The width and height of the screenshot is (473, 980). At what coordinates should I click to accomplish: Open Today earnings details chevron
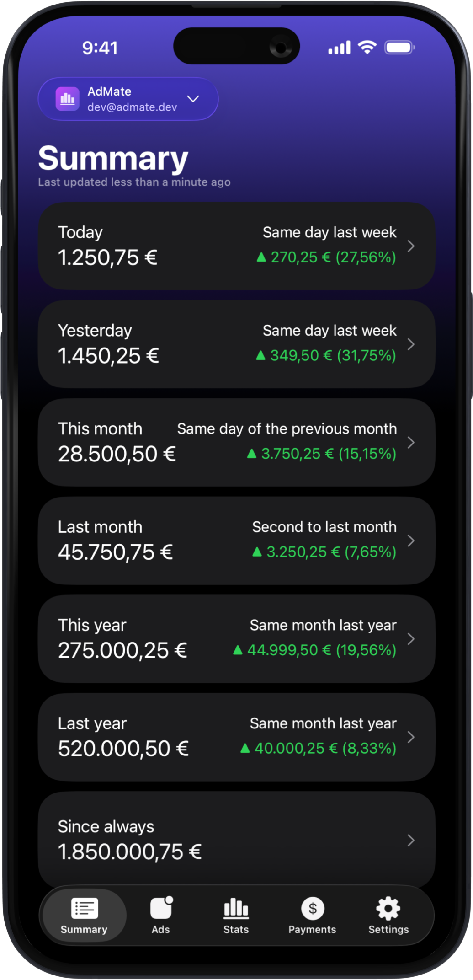[411, 246]
